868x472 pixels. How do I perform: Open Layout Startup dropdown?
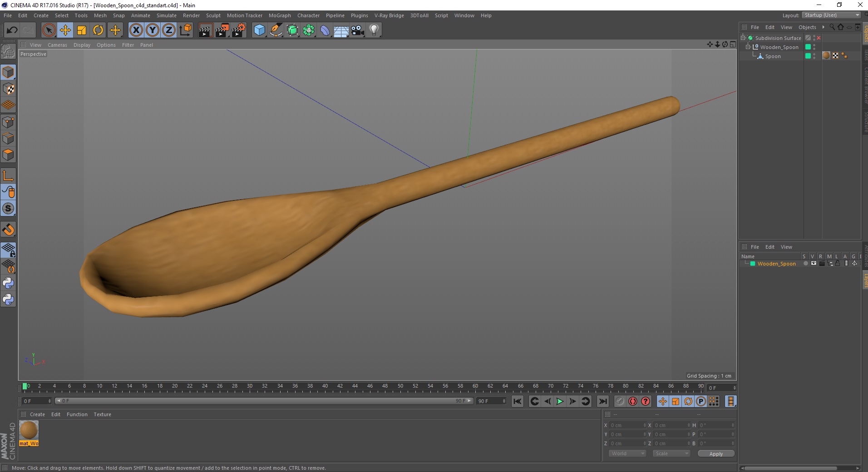click(831, 15)
